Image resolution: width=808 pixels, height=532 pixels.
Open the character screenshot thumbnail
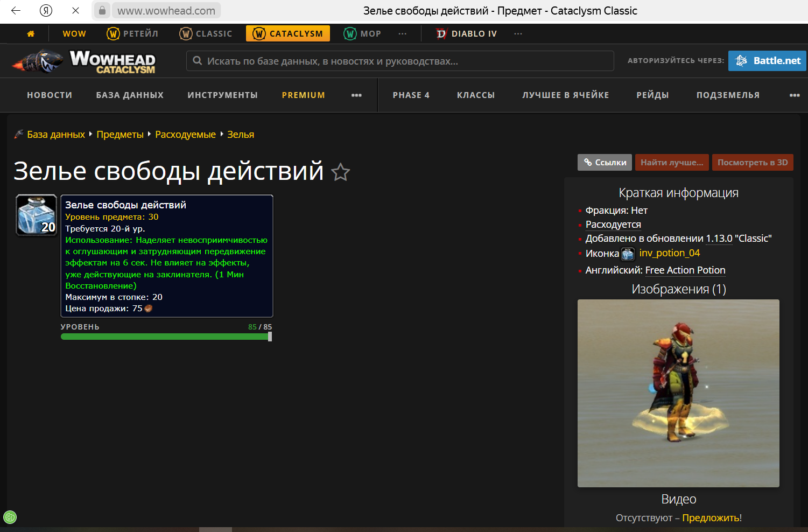678,393
